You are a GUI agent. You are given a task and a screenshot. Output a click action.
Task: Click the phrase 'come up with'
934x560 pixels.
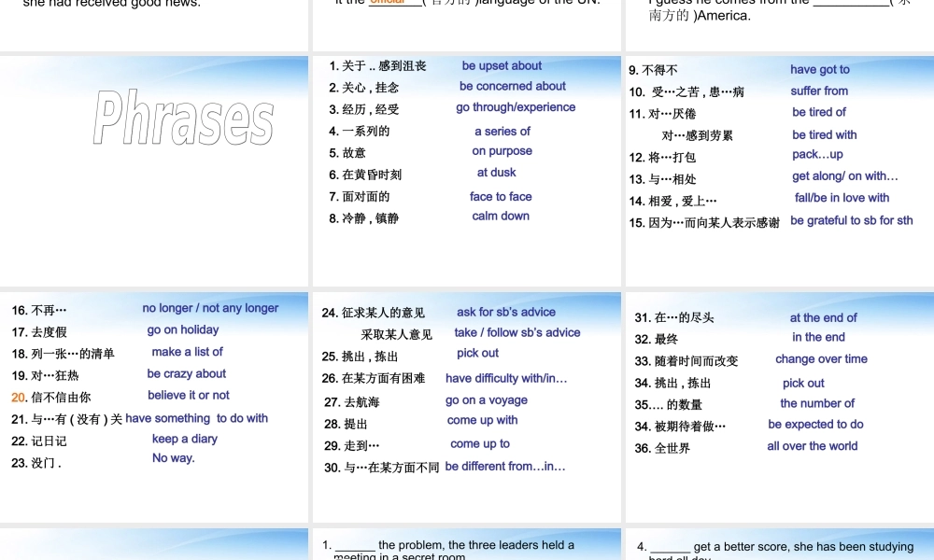[483, 420]
